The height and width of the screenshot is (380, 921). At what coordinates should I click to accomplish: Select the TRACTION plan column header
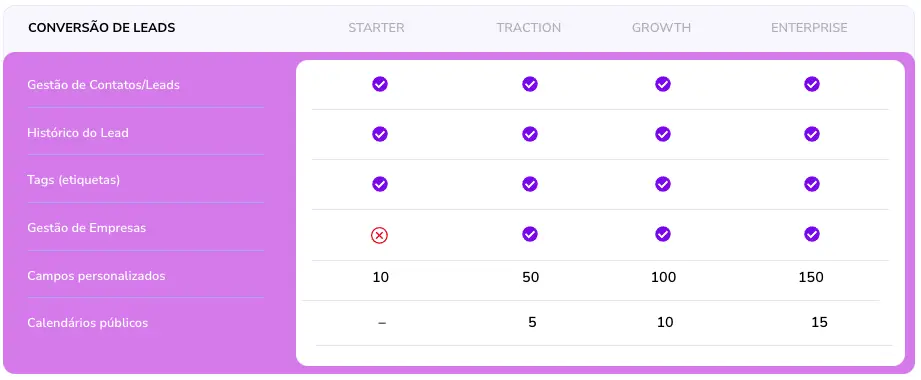[529, 28]
